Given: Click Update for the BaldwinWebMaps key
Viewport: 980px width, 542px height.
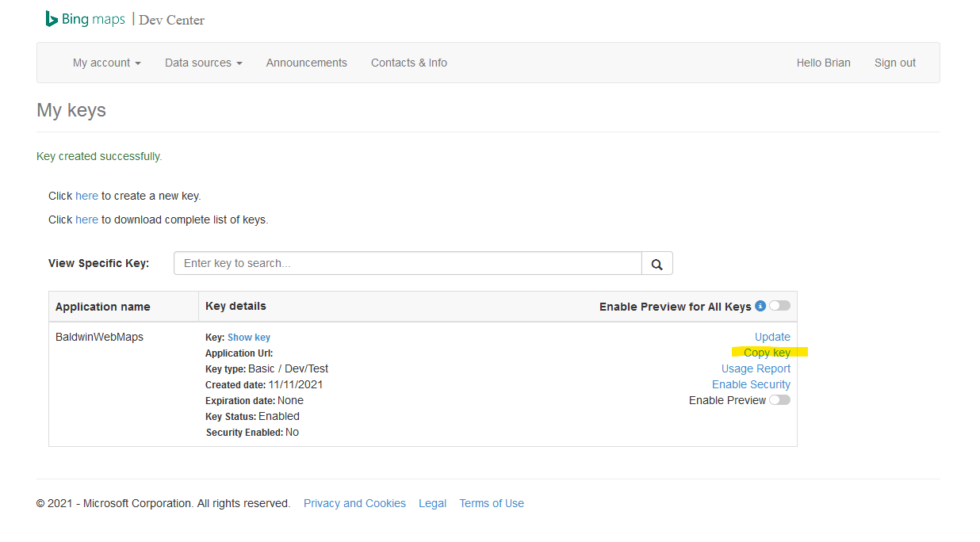Looking at the screenshot, I should pos(771,336).
